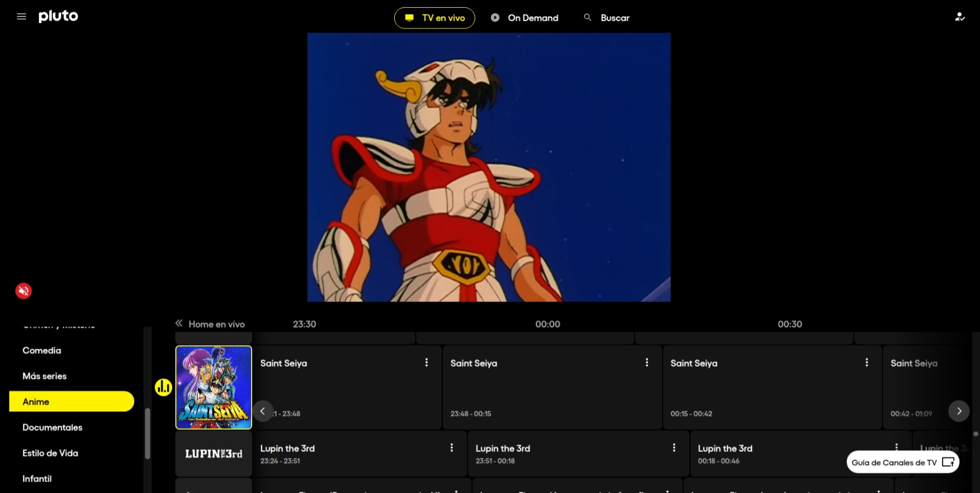Open options for Lupin the 3rd 23:51 episode
The width and height of the screenshot is (980, 493).
pyautogui.click(x=674, y=447)
